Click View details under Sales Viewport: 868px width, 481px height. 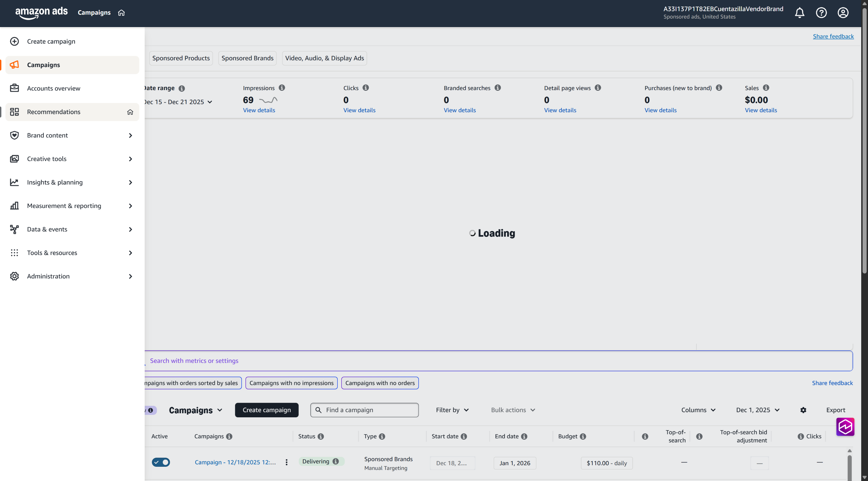761,110
